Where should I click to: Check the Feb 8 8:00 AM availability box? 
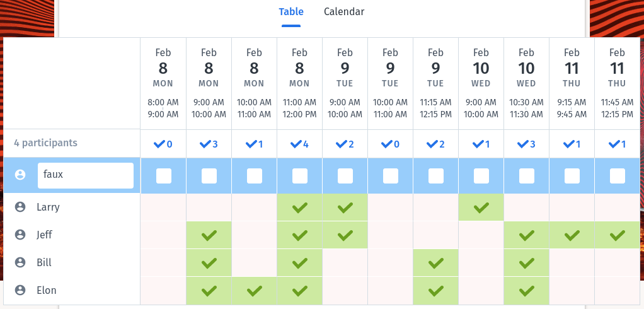click(x=164, y=176)
